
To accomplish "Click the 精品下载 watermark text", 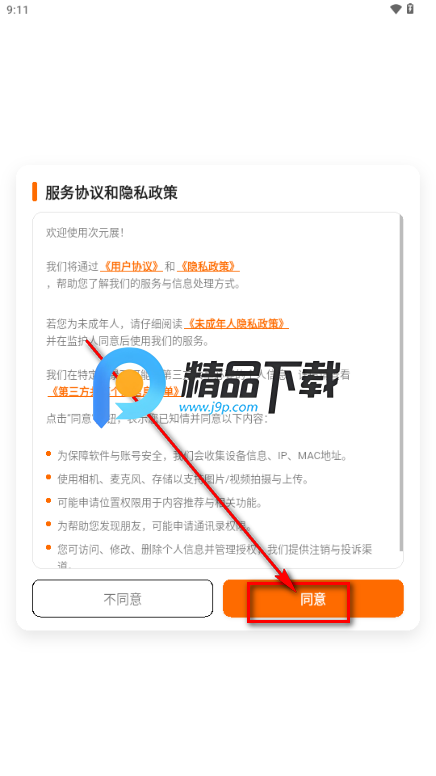I will click(x=260, y=380).
